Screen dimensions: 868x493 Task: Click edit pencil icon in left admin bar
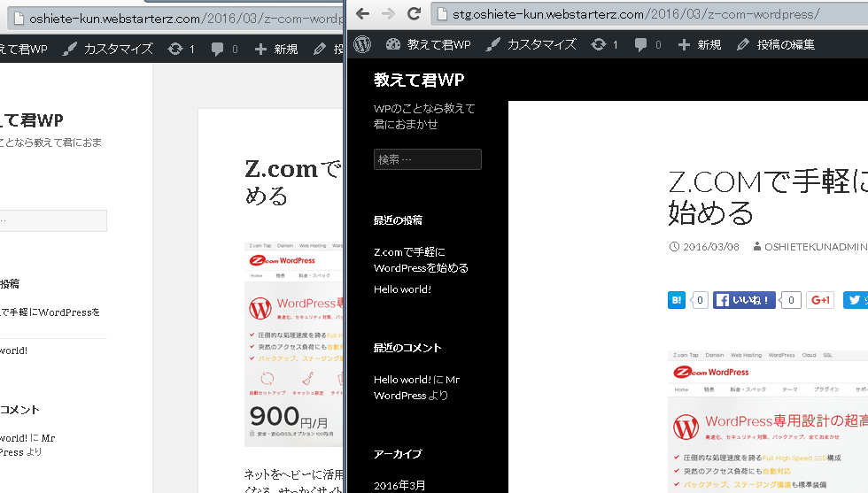point(320,50)
